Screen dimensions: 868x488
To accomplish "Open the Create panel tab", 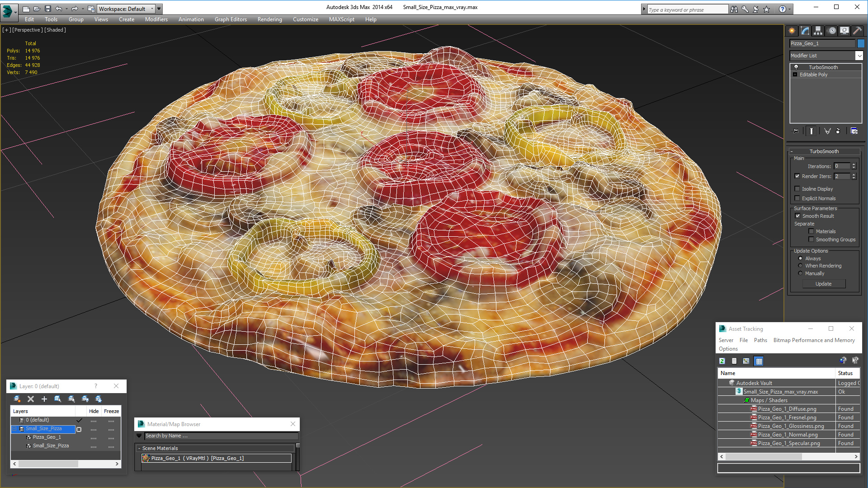I will 792,31.
